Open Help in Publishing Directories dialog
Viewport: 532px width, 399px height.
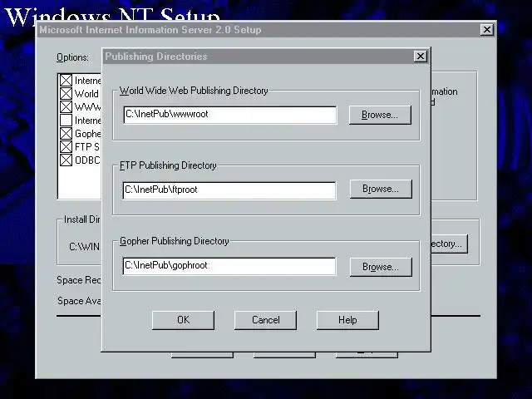click(347, 320)
